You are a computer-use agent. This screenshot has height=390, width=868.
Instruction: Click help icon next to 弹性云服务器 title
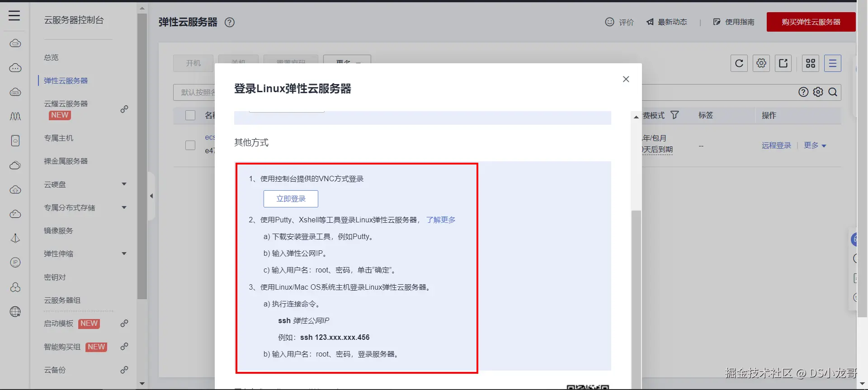(230, 22)
